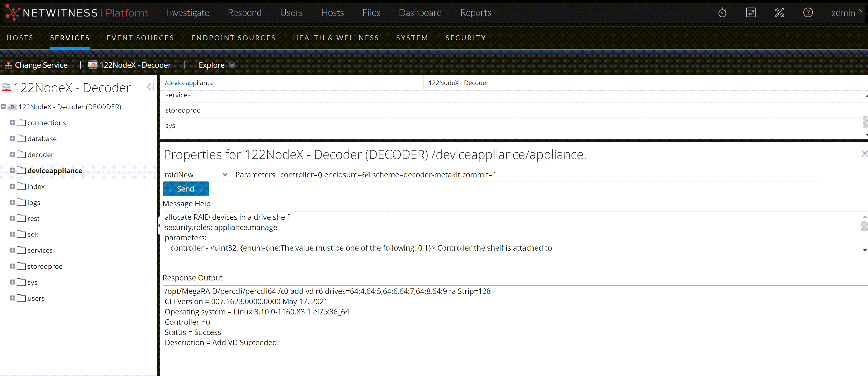Click the Send button
Image resolution: width=868 pixels, height=376 pixels.
186,189
